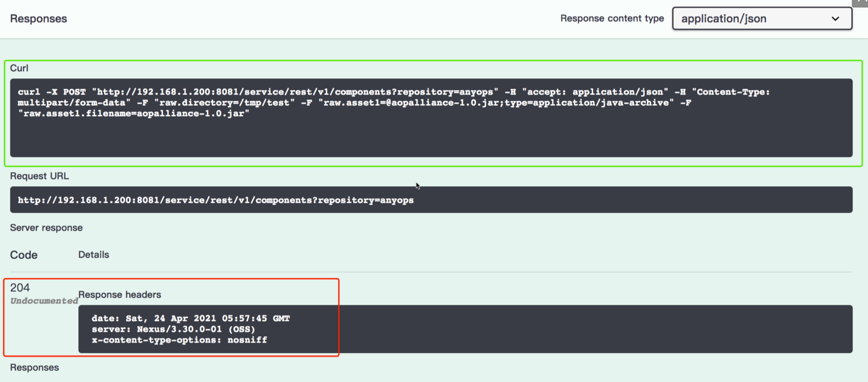
Task: Click the 'server: Nexus/3.30.0-01 (OSS)' line
Action: click(174, 329)
